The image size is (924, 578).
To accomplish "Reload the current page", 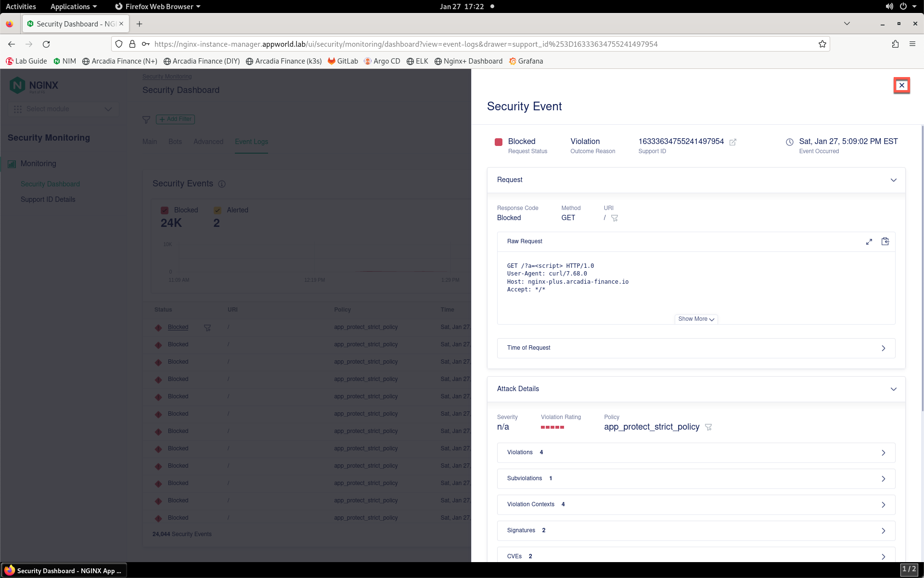I will [46, 44].
